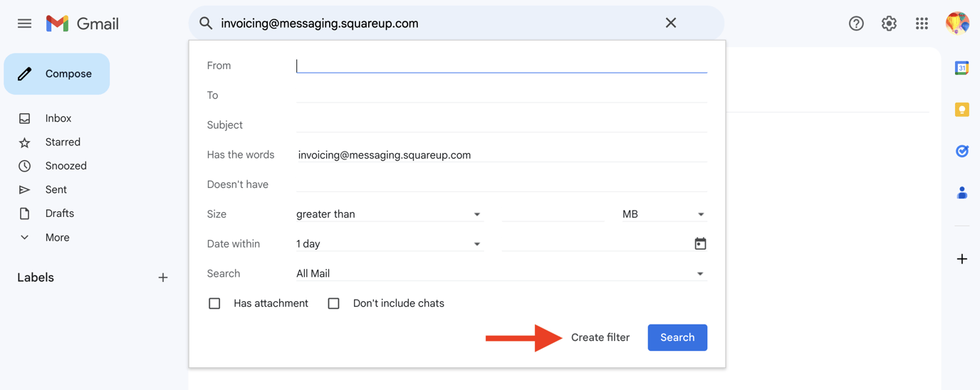Open the MB size unit dropdown
Screen dimensions: 980x390
(x=664, y=214)
